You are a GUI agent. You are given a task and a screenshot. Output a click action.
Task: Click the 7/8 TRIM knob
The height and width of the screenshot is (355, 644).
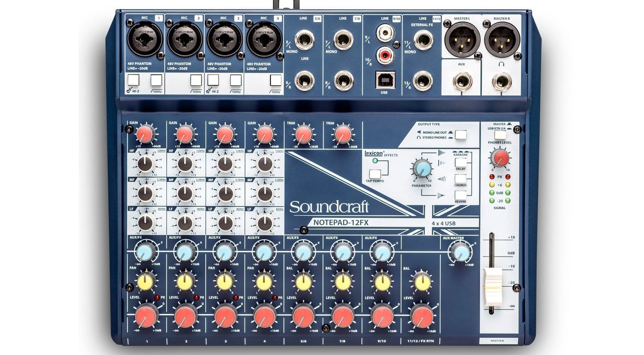pyautogui.click(x=342, y=135)
